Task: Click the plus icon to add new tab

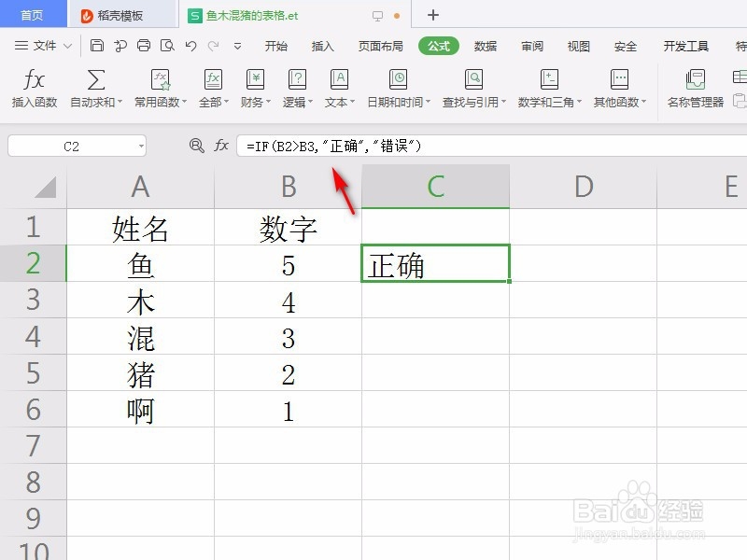Action: click(x=433, y=15)
